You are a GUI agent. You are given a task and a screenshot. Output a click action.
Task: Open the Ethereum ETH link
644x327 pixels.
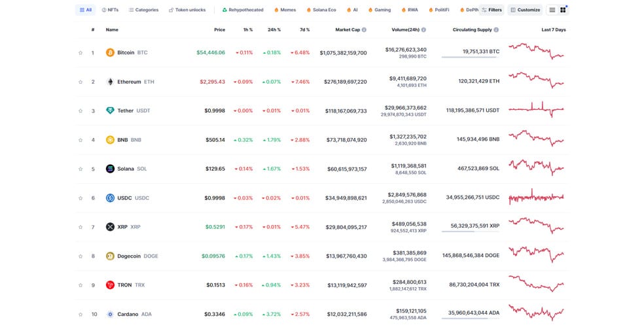pos(135,82)
